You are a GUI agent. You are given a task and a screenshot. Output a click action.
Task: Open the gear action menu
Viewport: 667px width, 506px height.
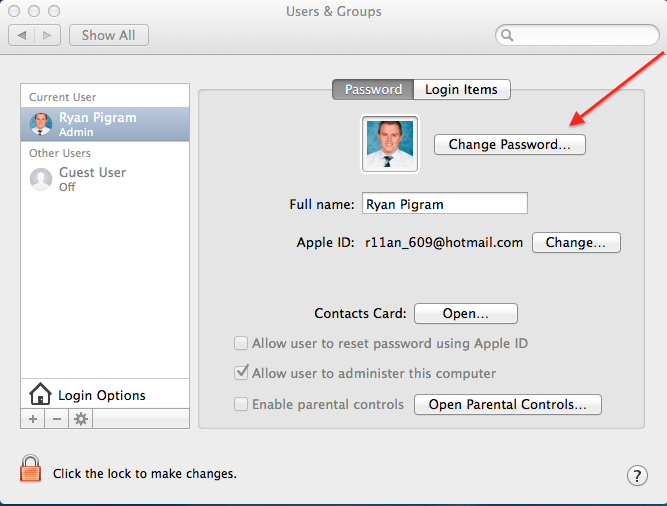[x=80, y=419]
